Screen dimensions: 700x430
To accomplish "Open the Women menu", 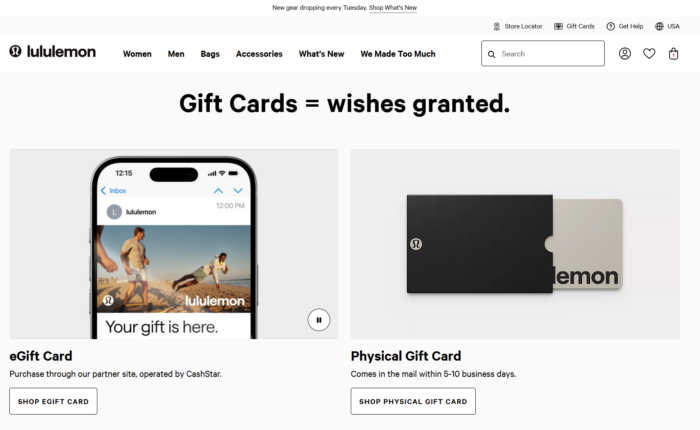I will click(137, 54).
